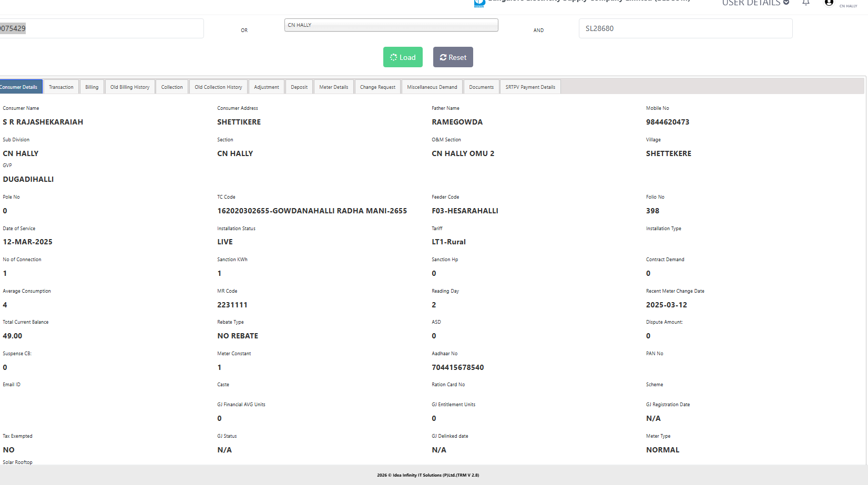Go to the Collection tab

point(172,87)
